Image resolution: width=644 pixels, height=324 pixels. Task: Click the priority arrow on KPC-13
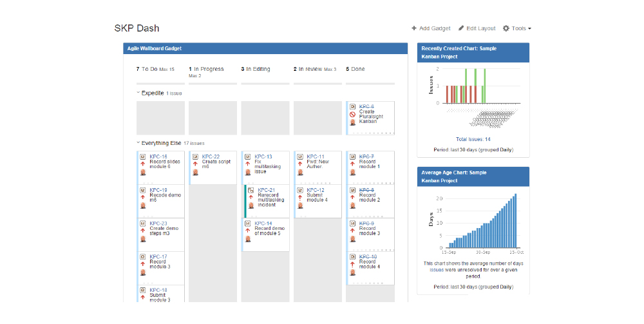click(x=248, y=164)
